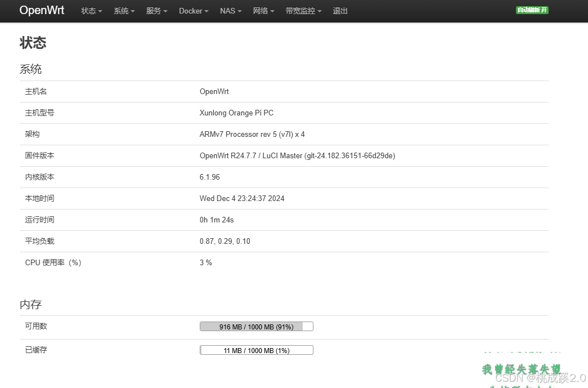588x388 pixels.
Task: Click the 本地时间 row label
Action: [40, 198]
